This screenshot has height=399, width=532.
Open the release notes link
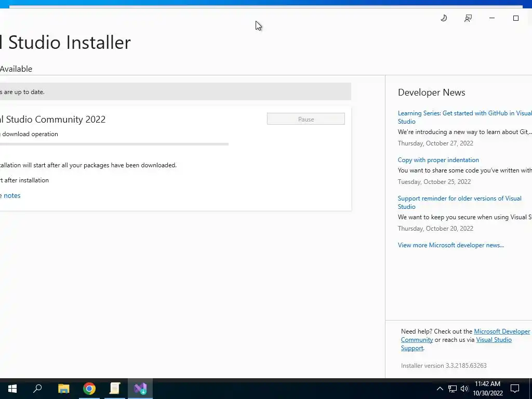pyautogui.click(x=10, y=196)
